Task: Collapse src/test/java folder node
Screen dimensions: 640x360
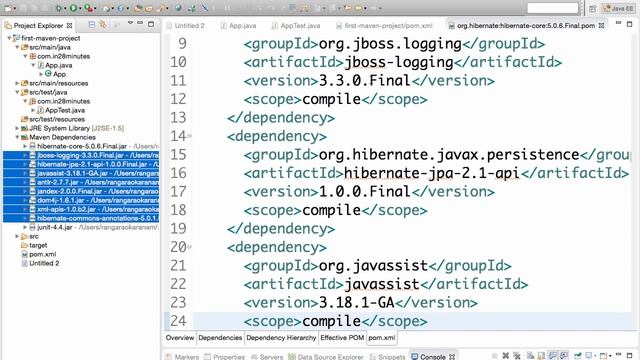Action: click(17, 92)
